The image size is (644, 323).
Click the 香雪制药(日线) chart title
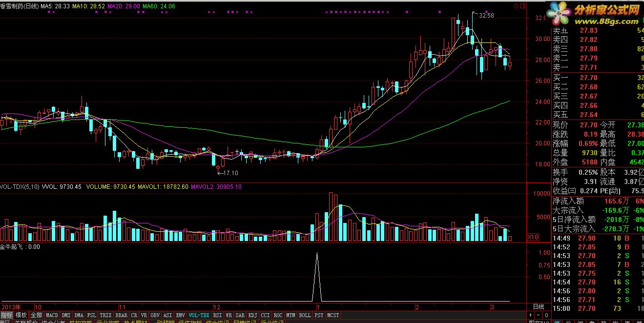(x=19, y=6)
